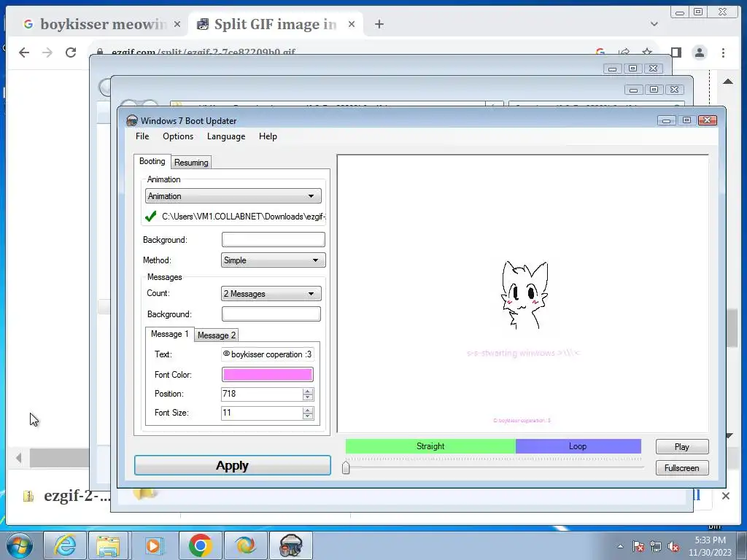Click the Chrome page scroll-up arrow
Screen dimensions: 747x560
tap(728, 82)
